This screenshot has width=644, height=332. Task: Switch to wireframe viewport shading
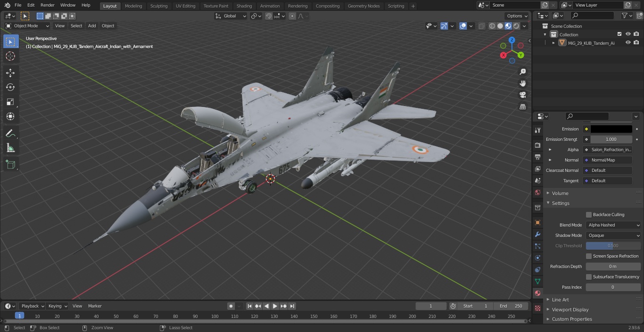492,26
